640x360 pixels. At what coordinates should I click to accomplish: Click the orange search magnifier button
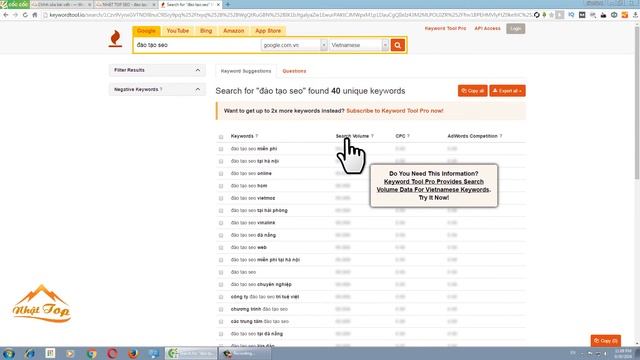pos(398,45)
